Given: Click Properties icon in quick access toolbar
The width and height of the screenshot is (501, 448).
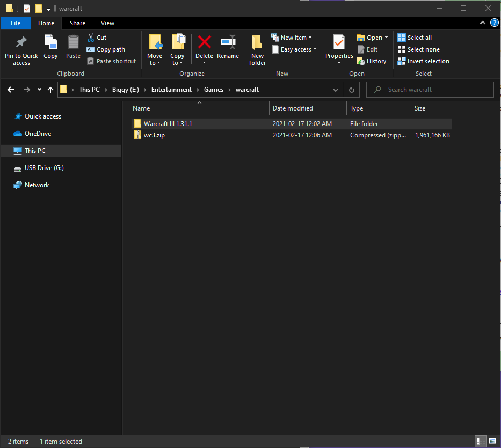Looking at the screenshot, I should coord(27,8).
